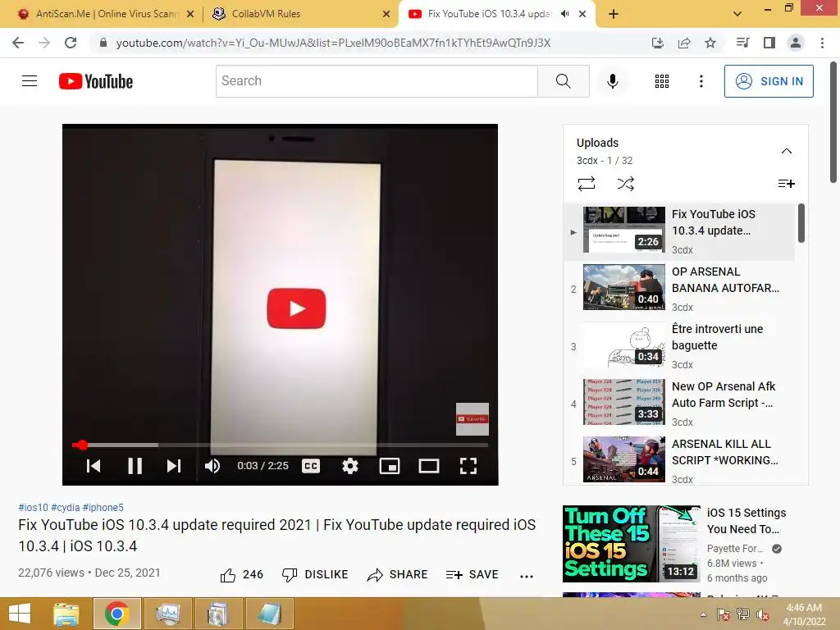
Task: Click the search magnifier button
Action: pos(563,81)
